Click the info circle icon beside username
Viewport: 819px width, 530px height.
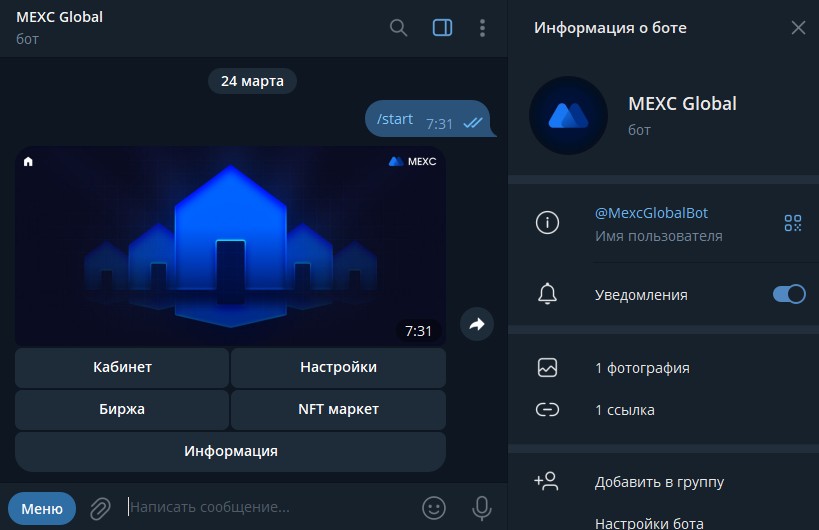coord(547,223)
